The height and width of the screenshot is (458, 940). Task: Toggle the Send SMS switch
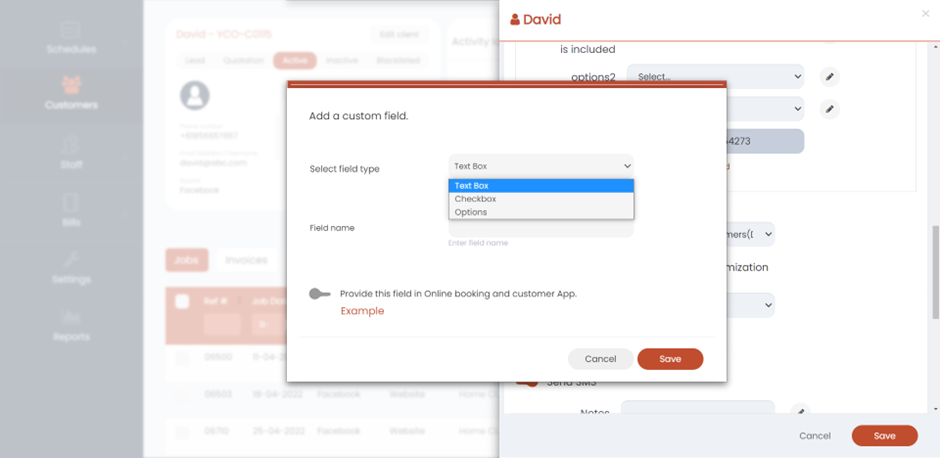pos(527,381)
